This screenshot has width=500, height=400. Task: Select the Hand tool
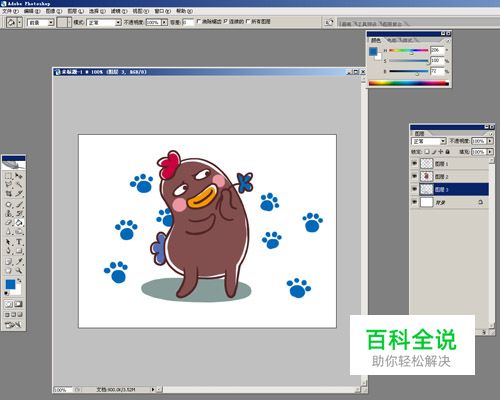pyautogui.click(x=9, y=270)
